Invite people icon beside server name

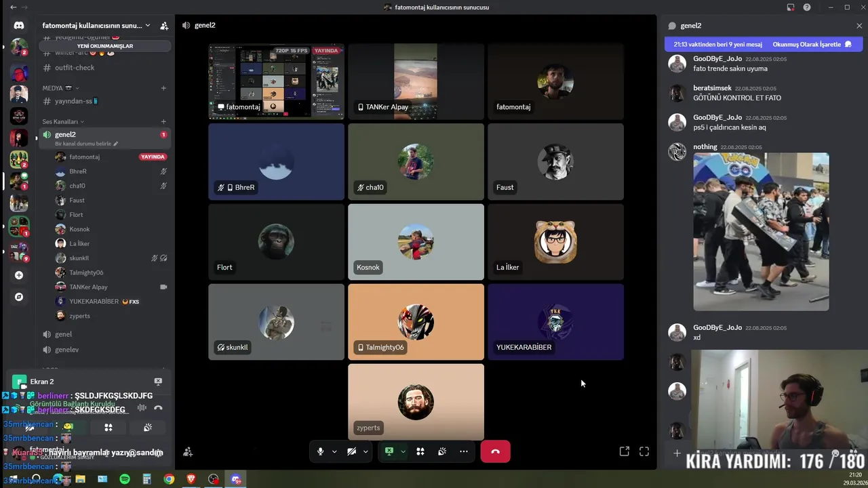pyautogui.click(x=164, y=26)
